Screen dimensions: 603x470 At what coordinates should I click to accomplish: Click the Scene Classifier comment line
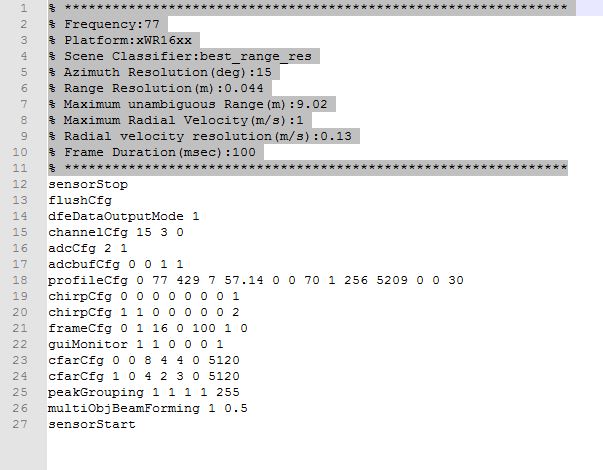(x=184, y=56)
